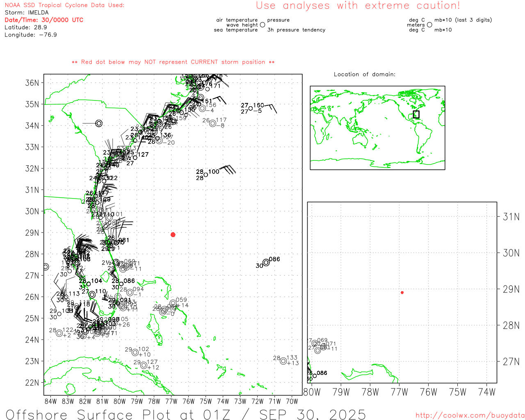Select the station circle labeled 102 +10
Viewport: 525px width, 420px height.
click(135, 352)
